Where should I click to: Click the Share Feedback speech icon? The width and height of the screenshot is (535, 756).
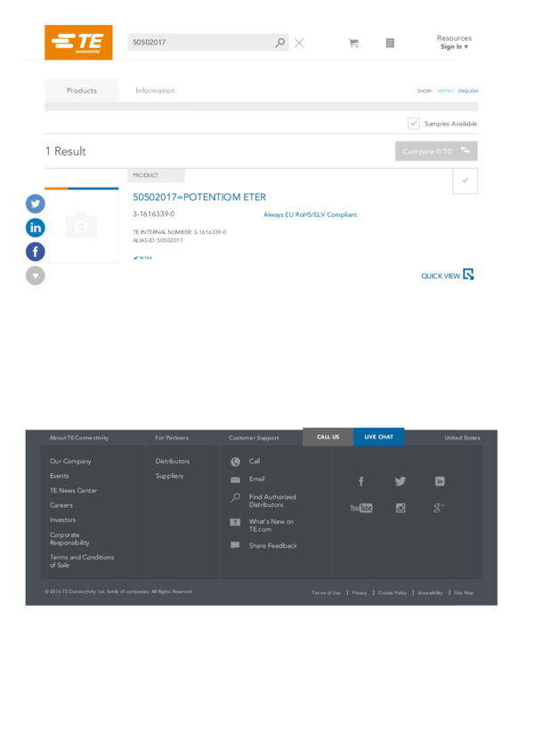[x=235, y=545]
